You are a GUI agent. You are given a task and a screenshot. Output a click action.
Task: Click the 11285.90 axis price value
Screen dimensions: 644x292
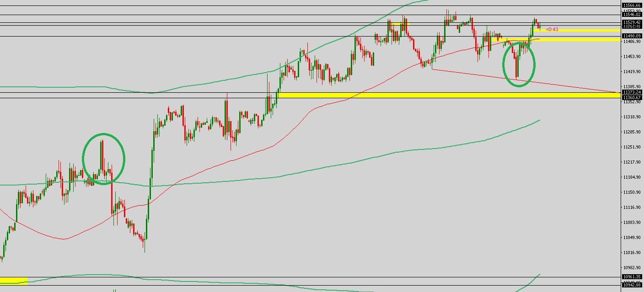pyautogui.click(x=632, y=132)
